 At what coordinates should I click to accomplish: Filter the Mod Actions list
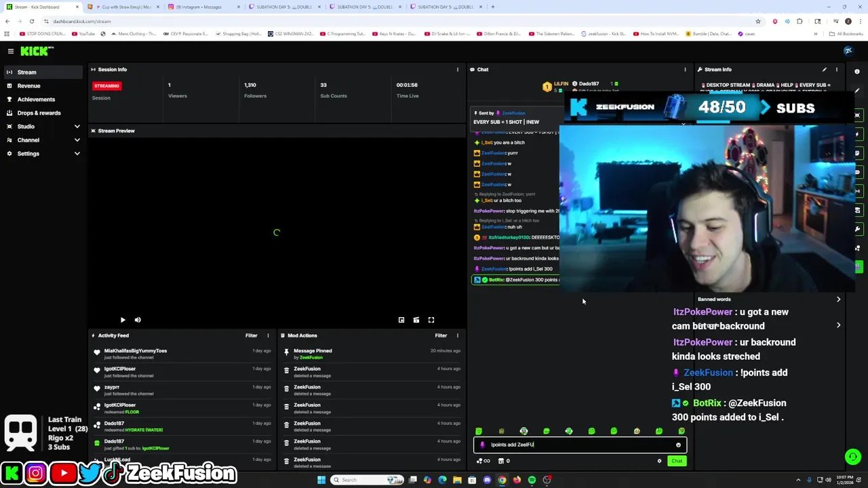[441, 335]
